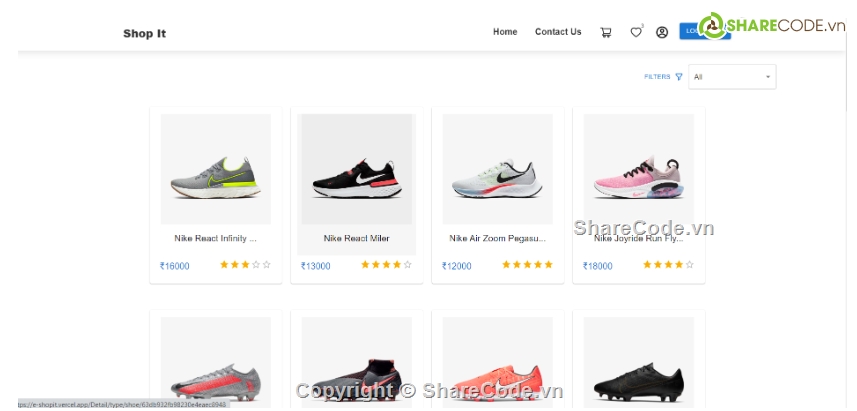Click the star rating of Nike React Infinity

coord(245,265)
